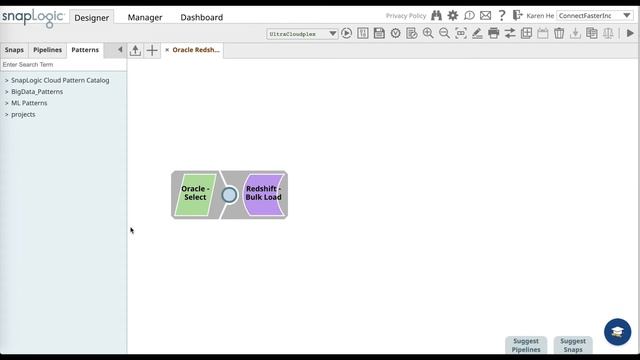Select the Redshift - Bulk Load snap
This screenshot has height=360, width=640.
(x=264, y=194)
